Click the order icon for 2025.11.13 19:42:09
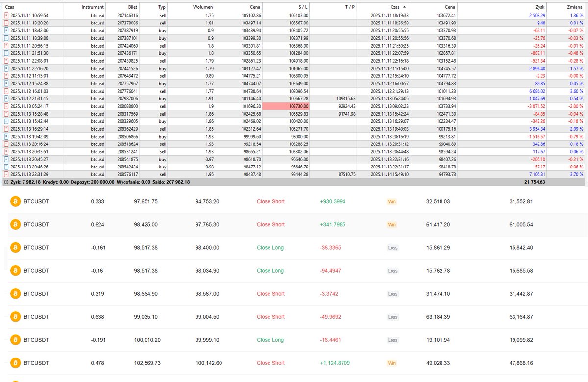This screenshot has width=588, height=382. click(x=6, y=136)
